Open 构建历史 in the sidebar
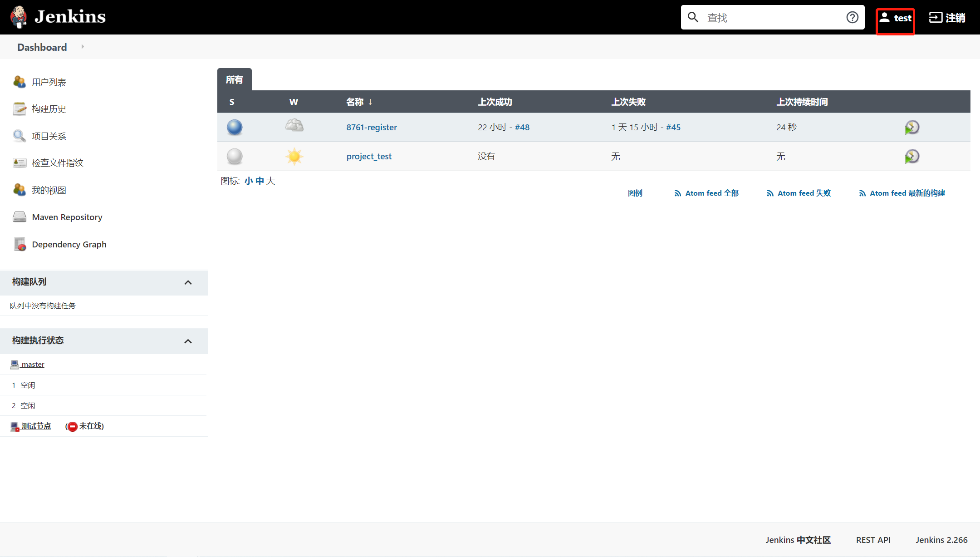Viewport: 980px width, 557px height. (49, 109)
